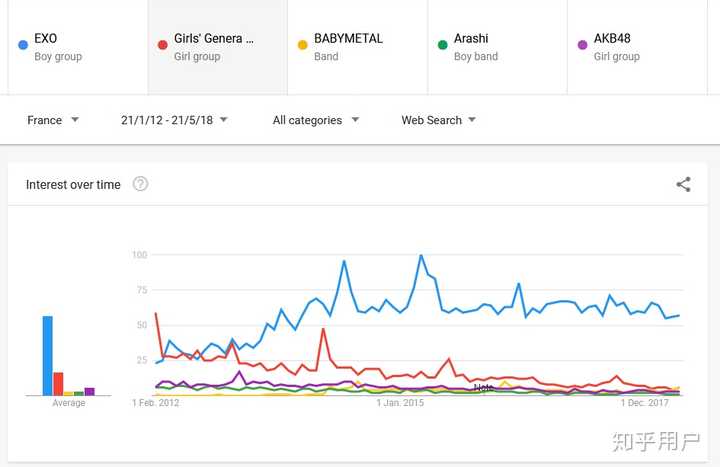
Task: Click the EXO peak at 100
Action: click(421, 255)
